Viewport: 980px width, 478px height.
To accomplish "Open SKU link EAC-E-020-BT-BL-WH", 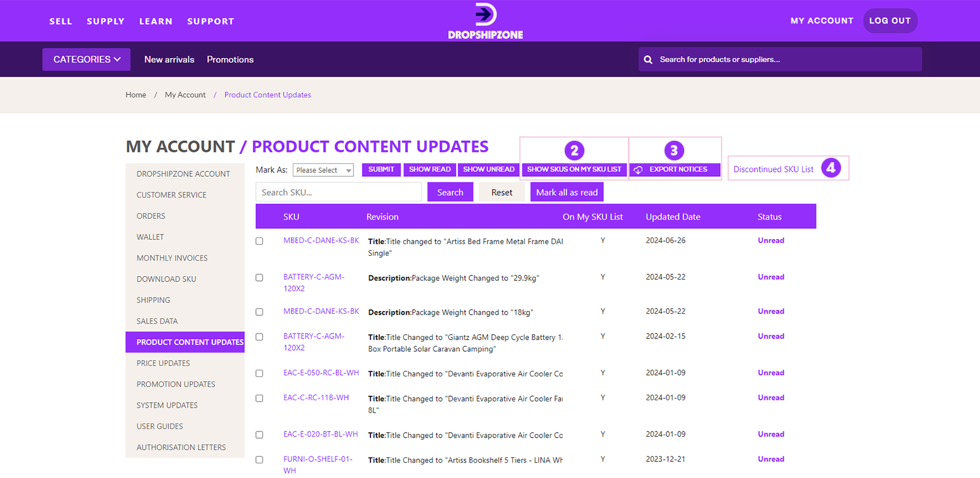I will (320, 435).
